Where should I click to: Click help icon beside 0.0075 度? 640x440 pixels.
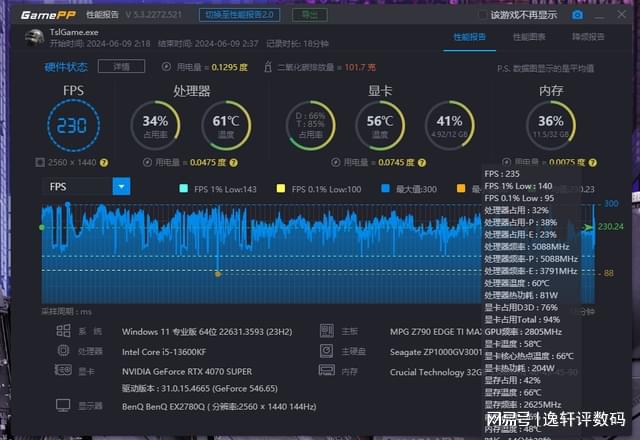593,162
